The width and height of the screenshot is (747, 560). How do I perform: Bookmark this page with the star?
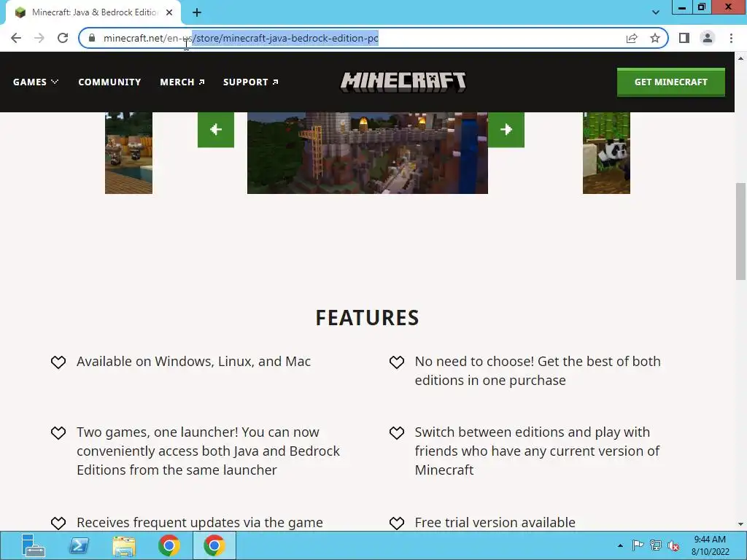(655, 38)
